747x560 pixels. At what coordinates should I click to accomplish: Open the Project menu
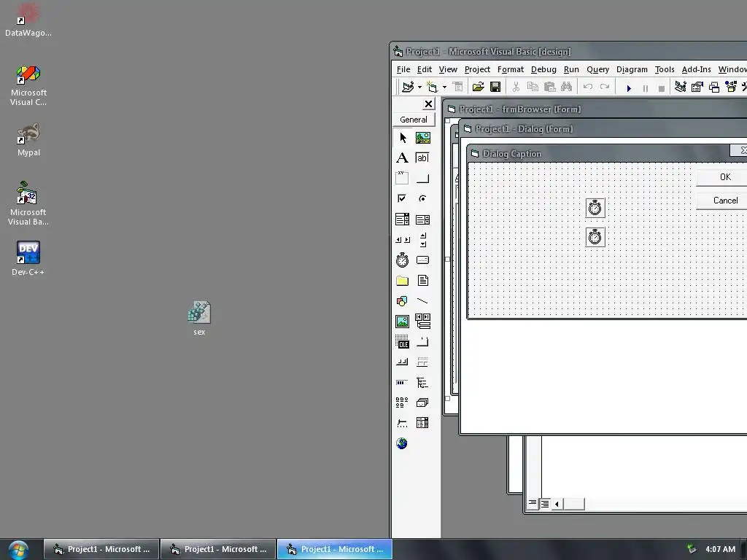pos(477,69)
